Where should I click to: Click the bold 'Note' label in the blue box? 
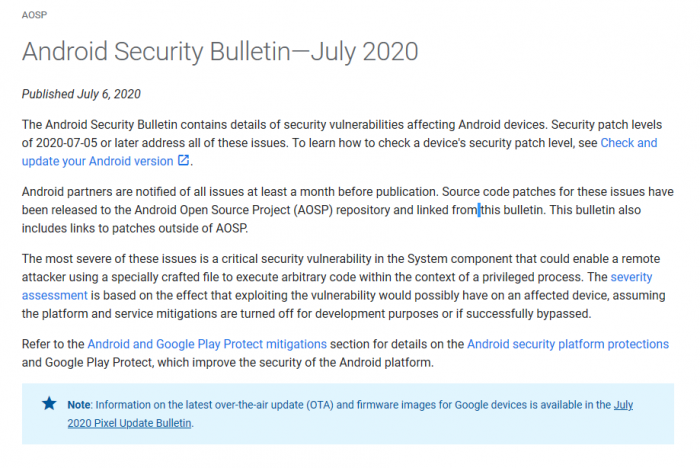[79, 404]
